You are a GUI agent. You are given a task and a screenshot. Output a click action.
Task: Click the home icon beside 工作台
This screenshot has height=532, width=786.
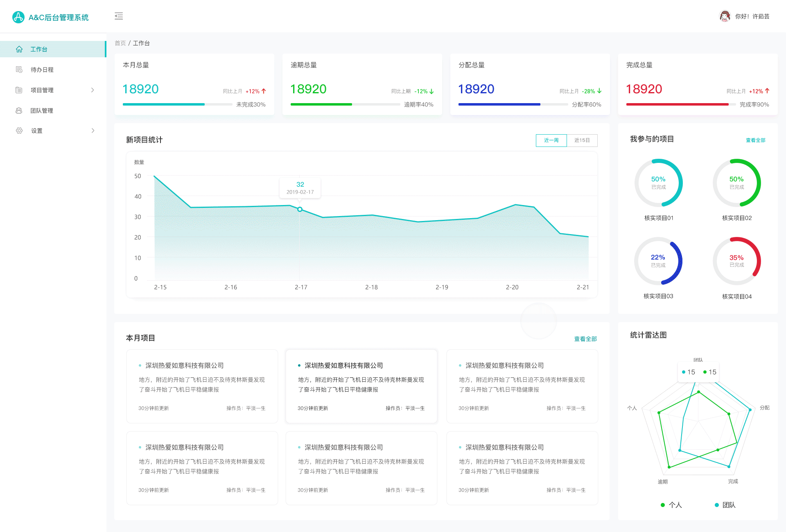tap(19, 49)
